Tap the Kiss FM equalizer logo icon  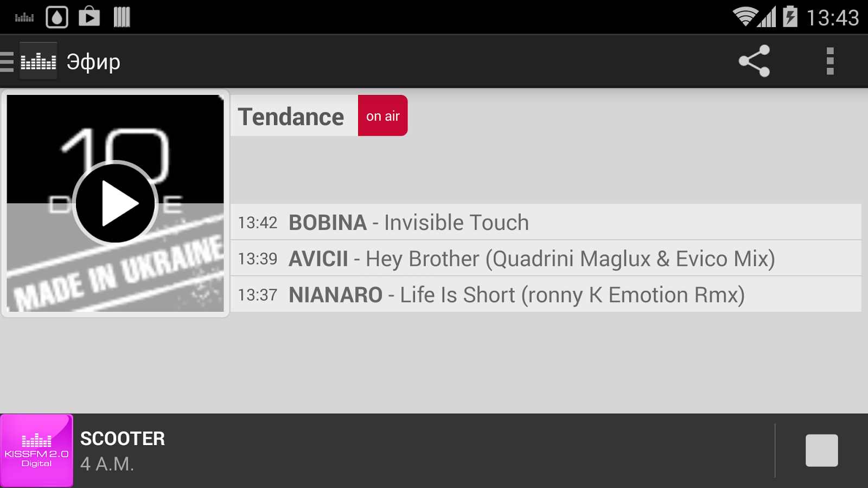tap(38, 61)
